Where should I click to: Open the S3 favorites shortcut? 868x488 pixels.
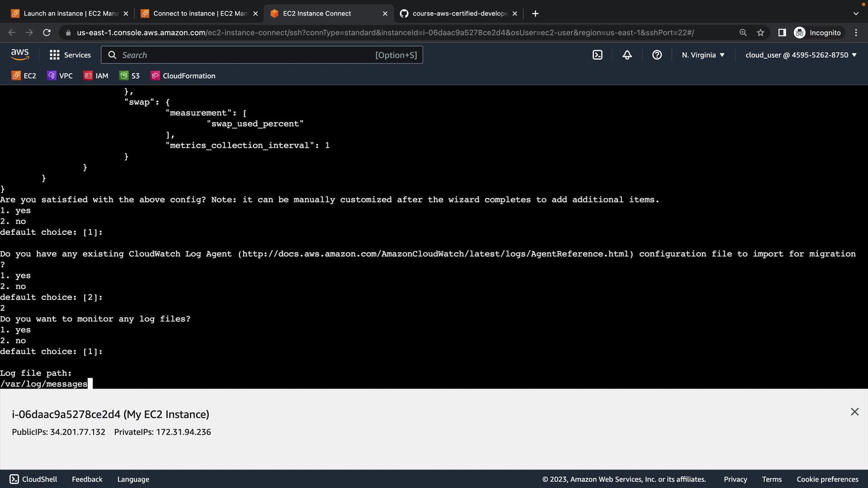(130, 76)
